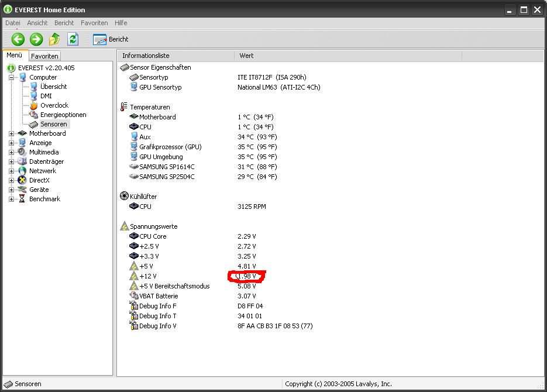Click the Refresh toolbar icon

73,39
